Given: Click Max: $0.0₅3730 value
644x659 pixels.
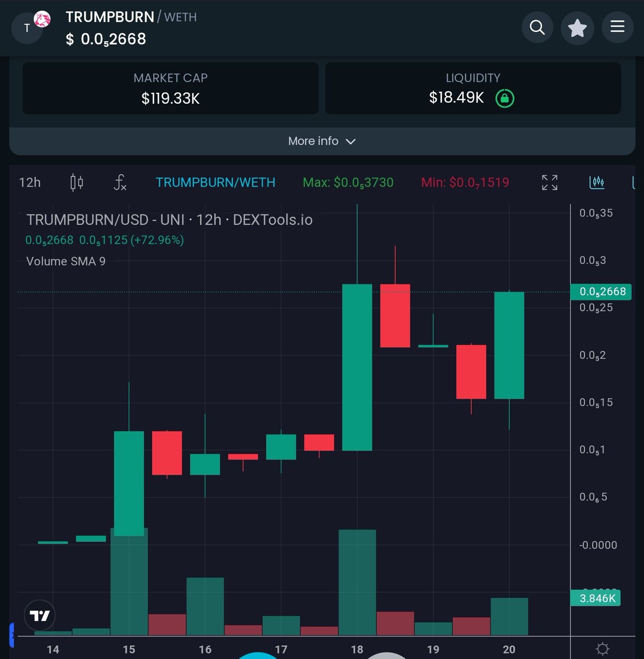Looking at the screenshot, I should 348,182.
